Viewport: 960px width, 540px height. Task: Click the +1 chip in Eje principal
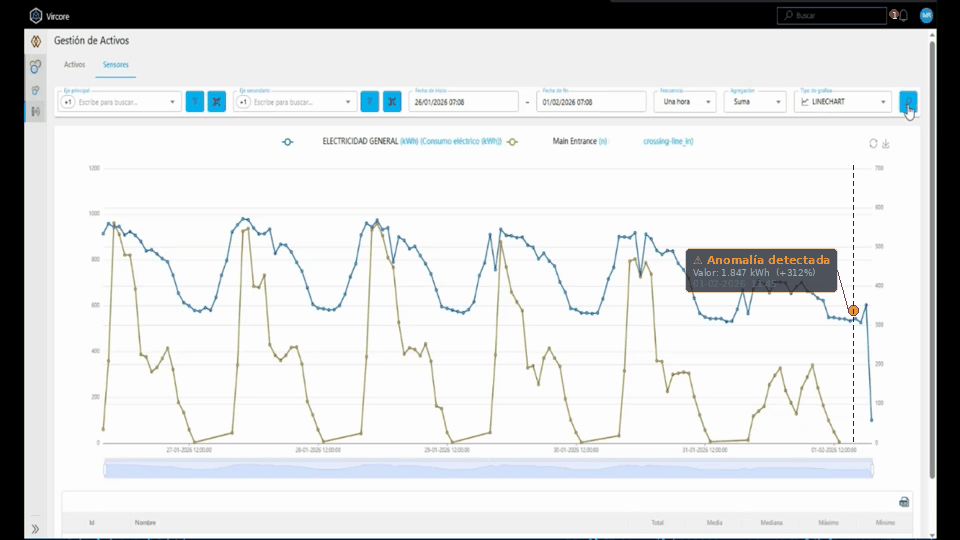coord(68,102)
